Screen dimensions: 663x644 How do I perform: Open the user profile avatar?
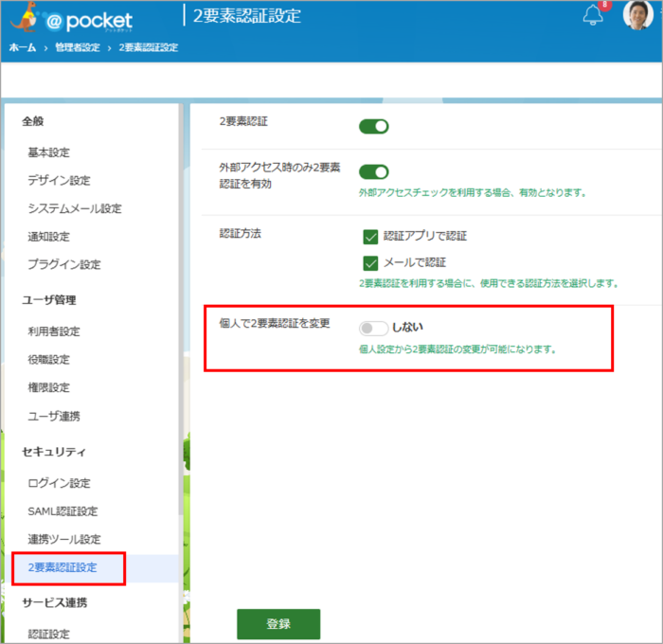point(637,15)
